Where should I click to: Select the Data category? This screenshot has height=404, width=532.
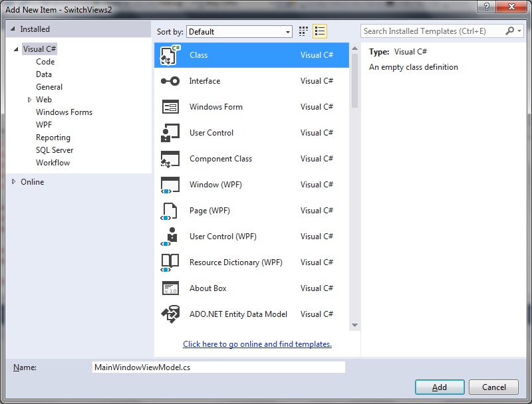click(x=44, y=74)
